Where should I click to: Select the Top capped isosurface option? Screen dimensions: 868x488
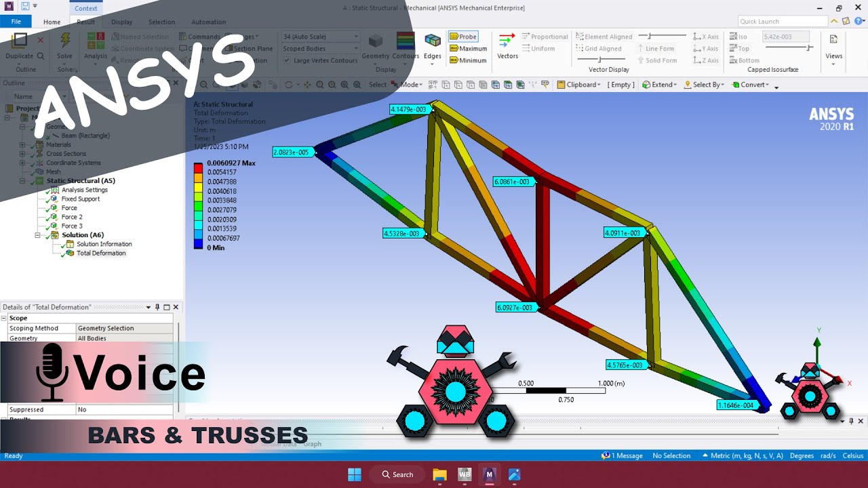(x=740, y=48)
